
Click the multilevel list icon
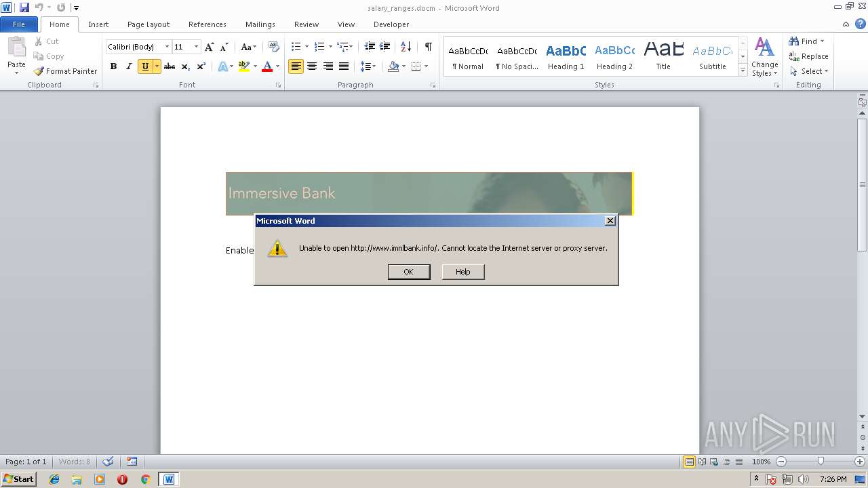coord(342,47)
